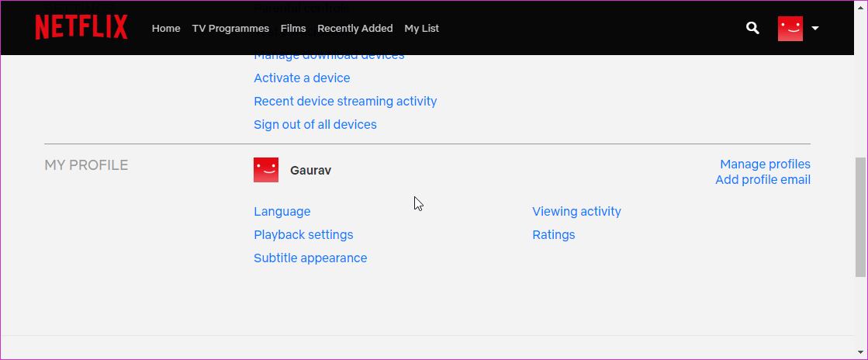This screenshot has height=360, width=868.
Task: Open Playback settings link
Action: (303, 235)
